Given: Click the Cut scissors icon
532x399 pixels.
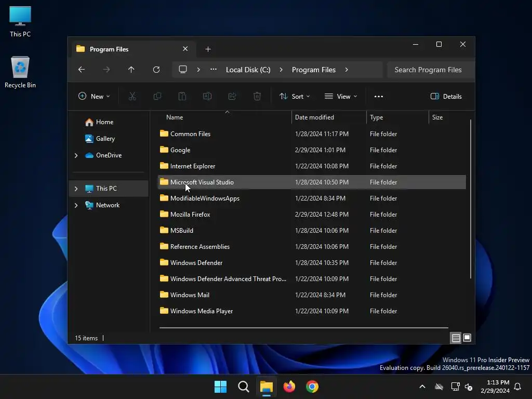Looking at the screenshot, I should [x=132, y=96].
